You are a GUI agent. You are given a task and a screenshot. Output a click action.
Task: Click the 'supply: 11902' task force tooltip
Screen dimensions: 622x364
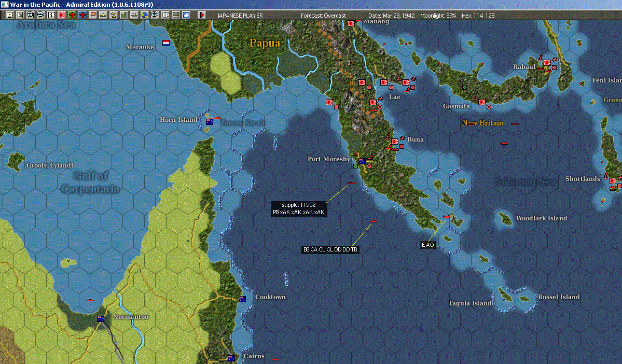[x=299, y=208]
